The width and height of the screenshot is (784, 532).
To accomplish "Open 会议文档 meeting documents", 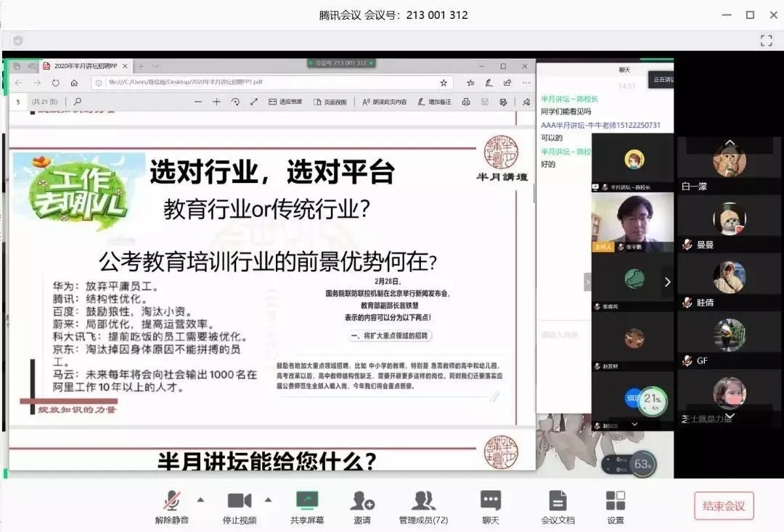I will (x=558, y=507).
